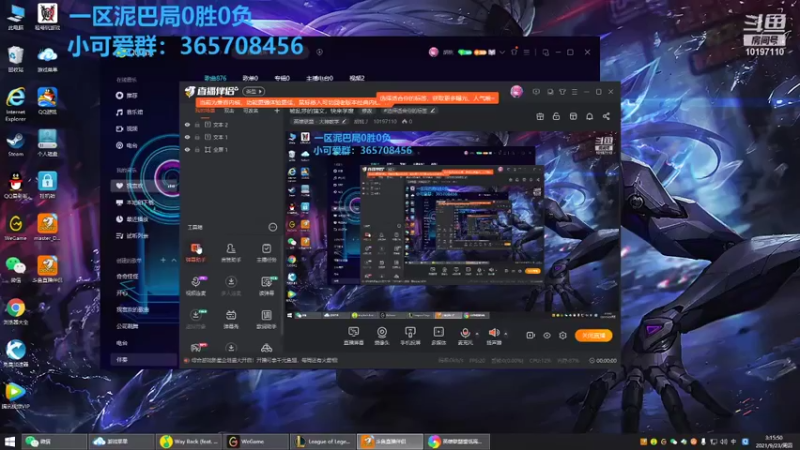Lock the 文本 1 layer
The height and width of the screenshot is (450, 800).
[x=197, y=137]
